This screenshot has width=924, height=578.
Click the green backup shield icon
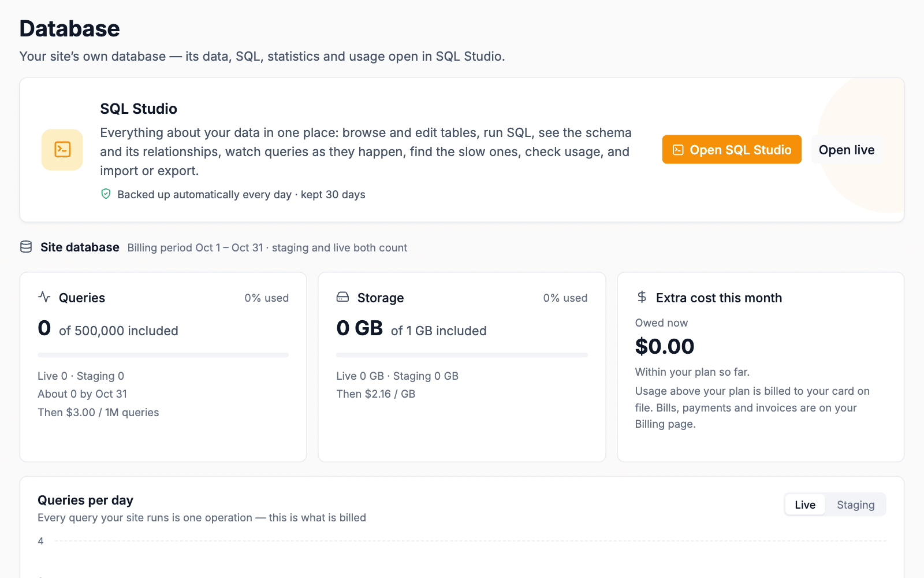pyautogui.click(x=106, y=194)
